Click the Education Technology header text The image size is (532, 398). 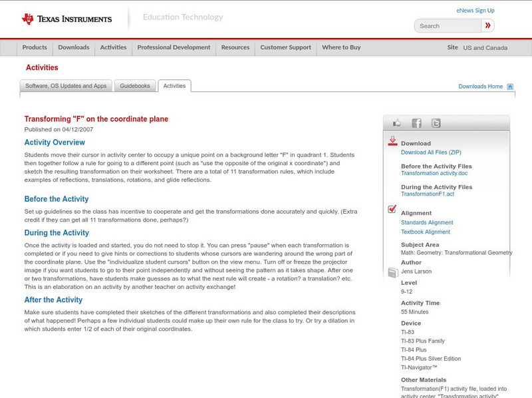(183, 17)
